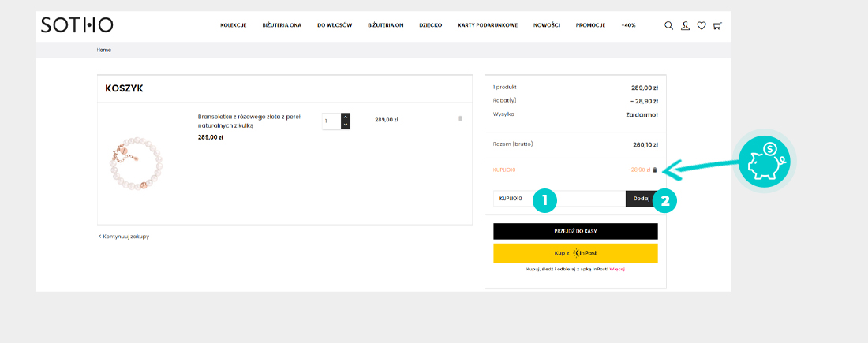The image size is (868, 343).
Task: Click PRZEJDŹ DO KASY button
Action: coord(575,231)
